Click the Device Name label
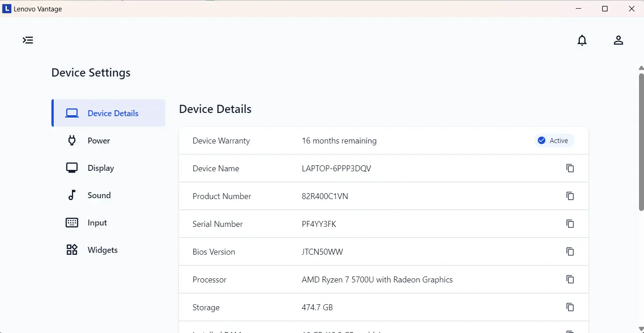 pyautogui.click(x=216, y=169)
